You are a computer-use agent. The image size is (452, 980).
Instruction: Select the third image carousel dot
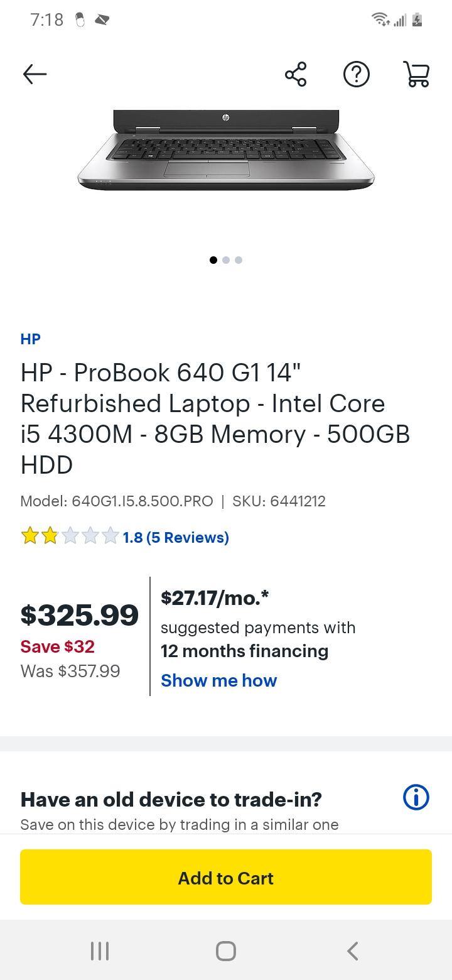(x=238, y=259)
